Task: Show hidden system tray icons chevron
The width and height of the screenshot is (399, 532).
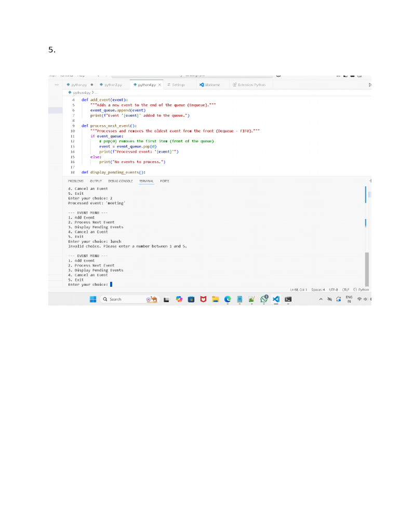Action: pos(321,299)
